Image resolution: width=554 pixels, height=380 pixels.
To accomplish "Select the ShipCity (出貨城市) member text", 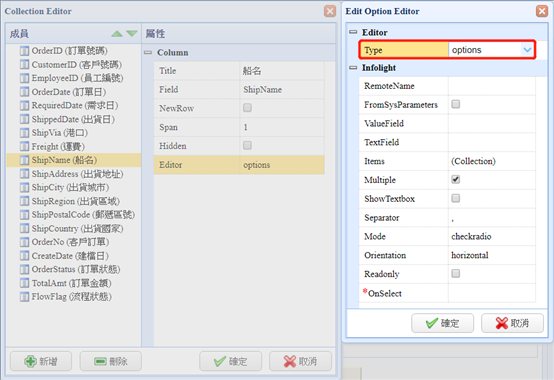I will click(70, 188).
